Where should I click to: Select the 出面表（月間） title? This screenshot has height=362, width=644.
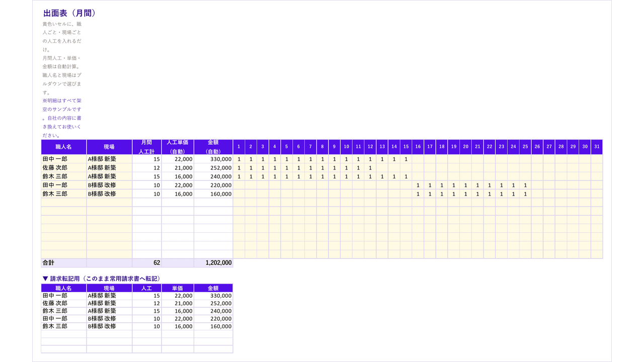pos(69,14)
